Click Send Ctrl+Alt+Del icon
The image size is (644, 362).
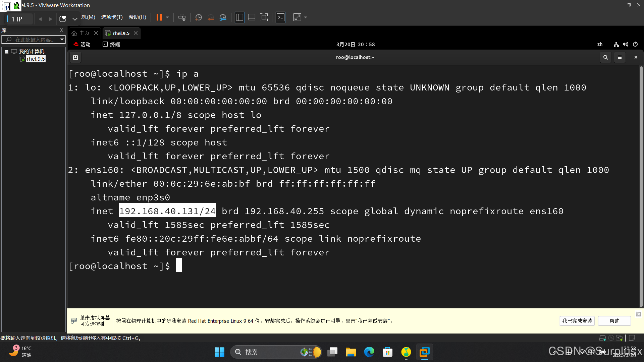(x=182, y=17)
